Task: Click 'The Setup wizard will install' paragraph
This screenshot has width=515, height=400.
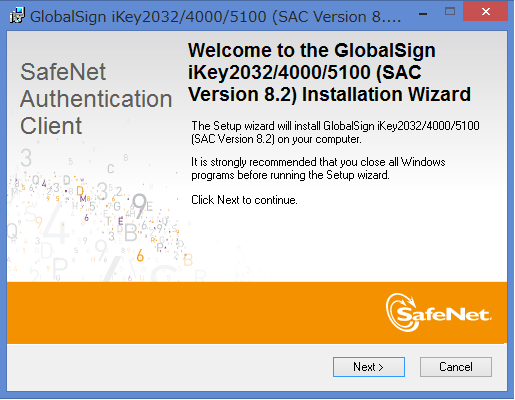Action: [x=335, y=132]
